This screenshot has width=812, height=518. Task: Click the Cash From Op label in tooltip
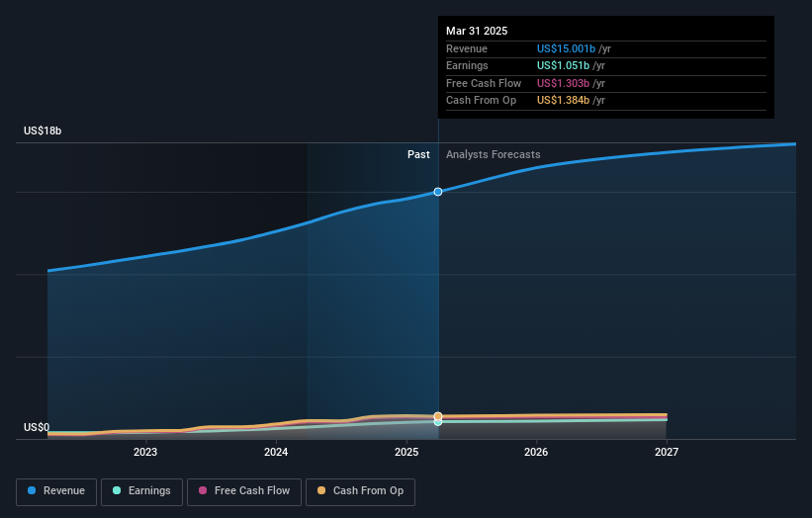point(481,101)
